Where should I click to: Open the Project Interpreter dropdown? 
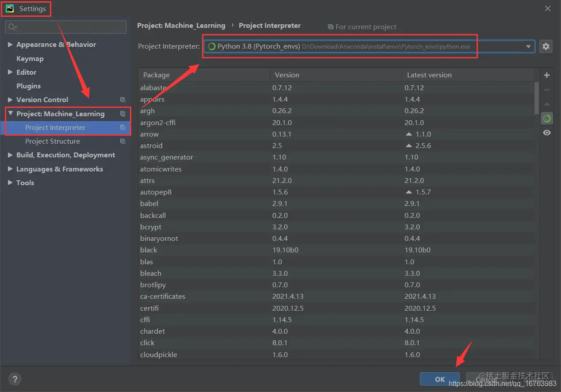coord(528,46)
